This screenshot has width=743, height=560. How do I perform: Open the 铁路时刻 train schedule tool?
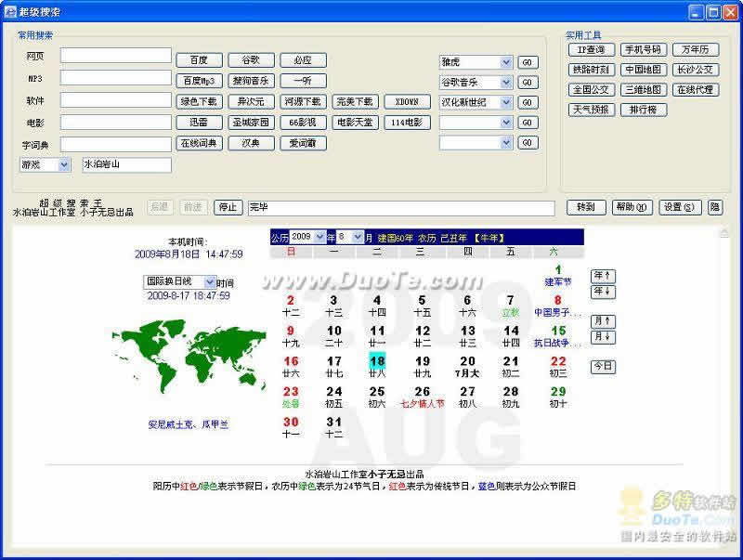pos(592,70)
